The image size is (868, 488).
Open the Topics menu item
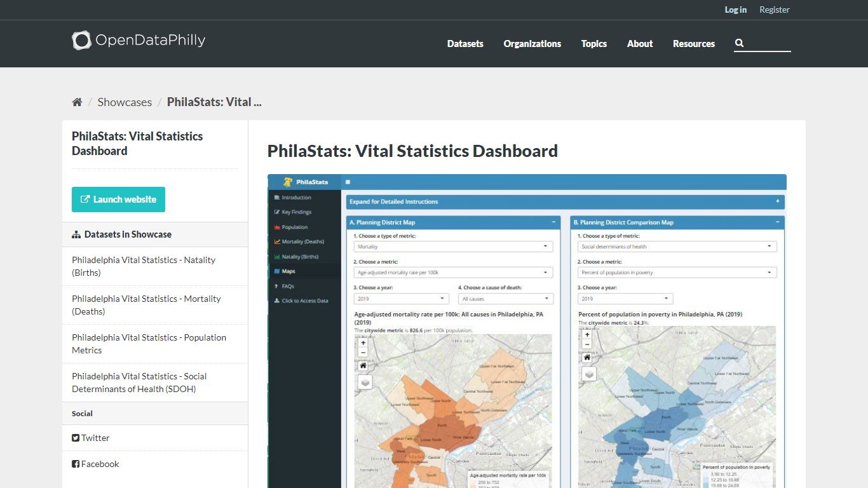click(594, 44)
